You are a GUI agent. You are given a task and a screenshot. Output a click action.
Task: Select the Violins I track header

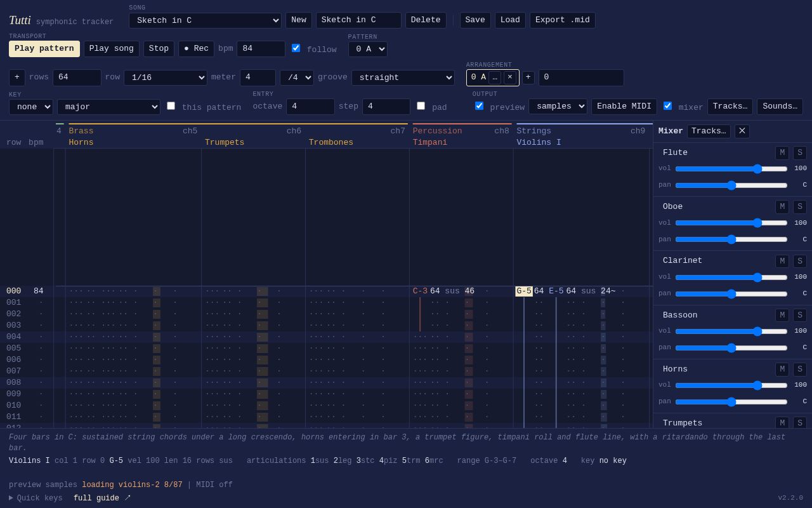[x=539, y=142]
